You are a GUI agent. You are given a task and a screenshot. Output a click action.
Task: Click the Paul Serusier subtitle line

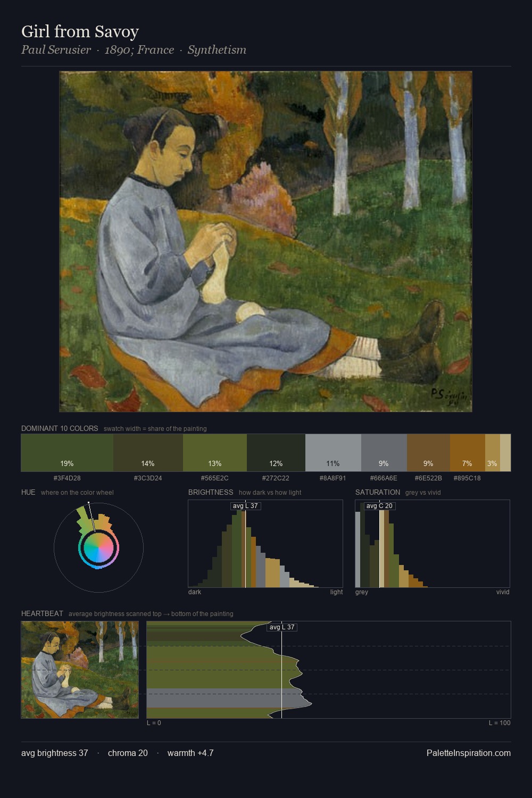(134, 50)
